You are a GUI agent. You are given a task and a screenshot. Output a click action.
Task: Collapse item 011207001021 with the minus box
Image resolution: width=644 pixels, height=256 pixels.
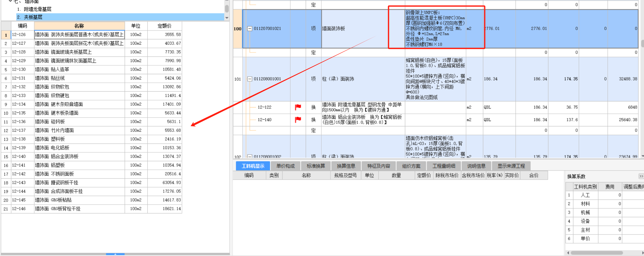[x=250, y=29]
